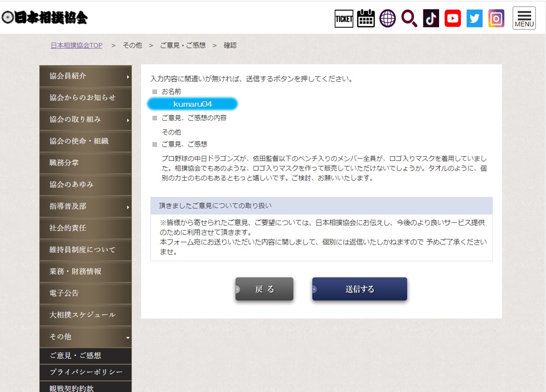Open the TikTok icon link
Image resolution: width=546 pixels, height=392 pixels.
(431, 18)
